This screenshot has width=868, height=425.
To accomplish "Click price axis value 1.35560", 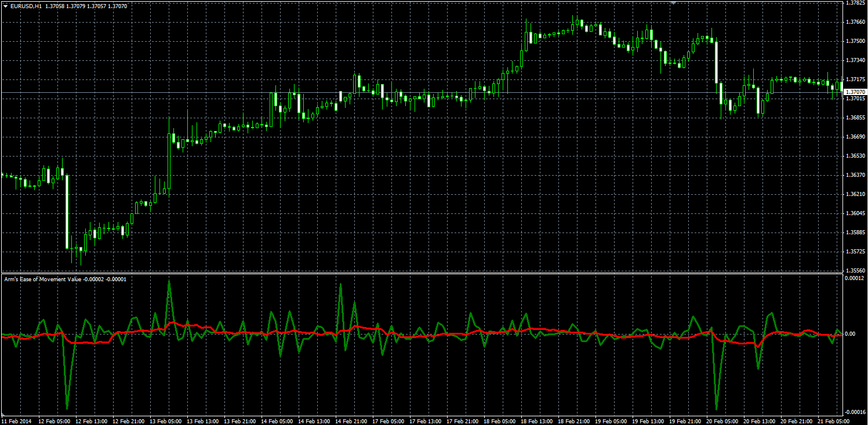I will 856,271.
